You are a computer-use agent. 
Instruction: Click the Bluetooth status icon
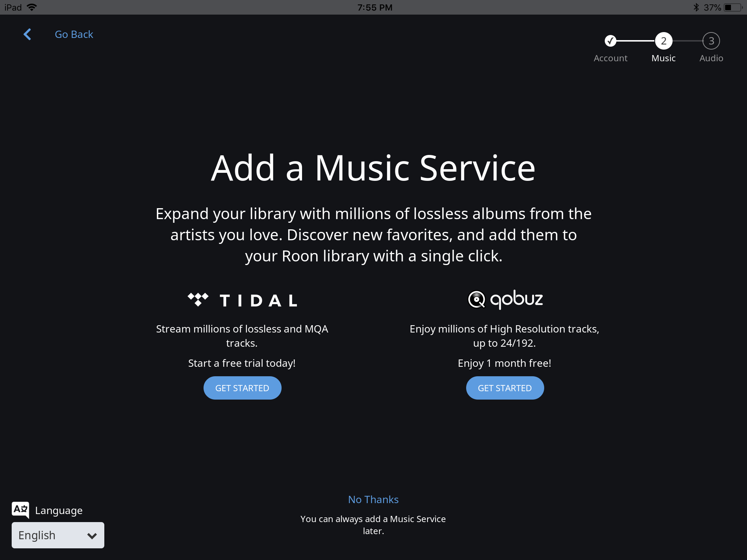[696, 7]
